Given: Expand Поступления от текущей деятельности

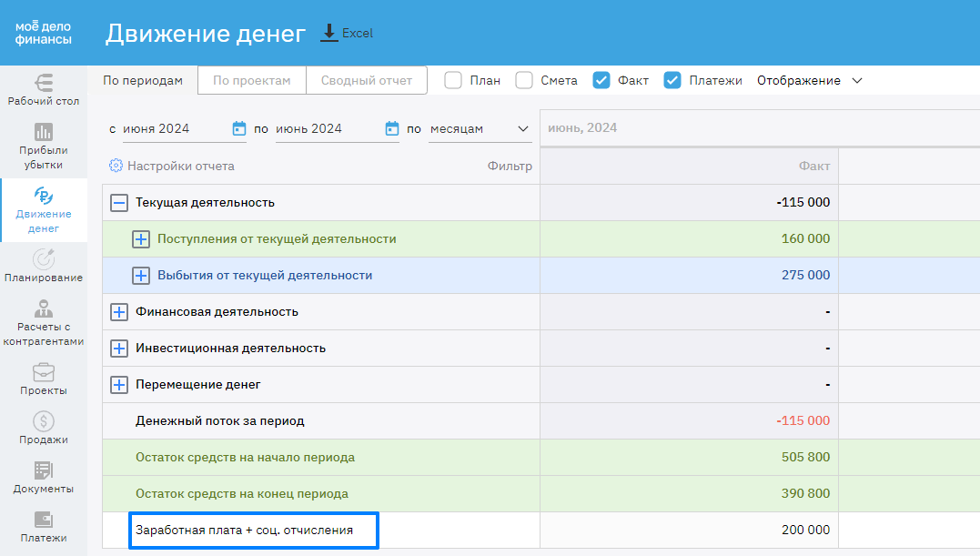Looking at the screenshot, I should coord(141,239).
